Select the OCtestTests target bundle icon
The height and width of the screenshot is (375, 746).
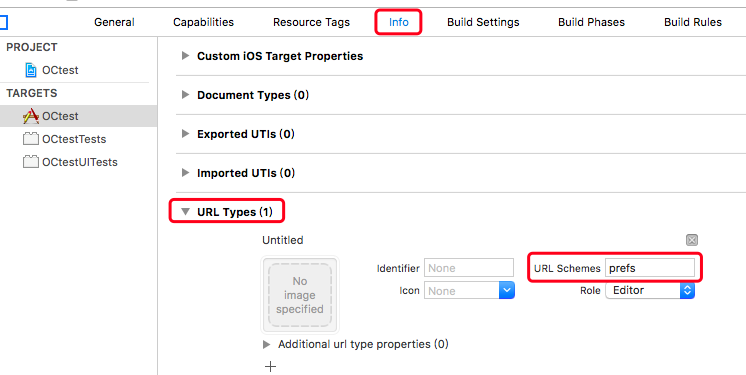pos(31,139)
